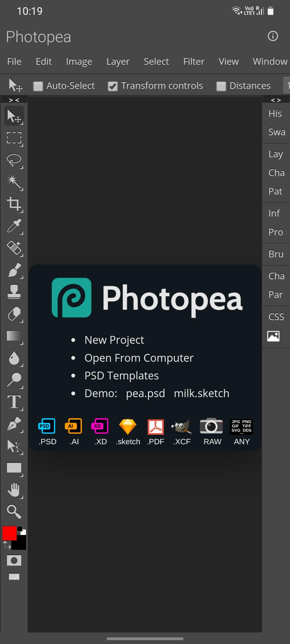Open the His (History) panel tab

[x=275, y=114]
